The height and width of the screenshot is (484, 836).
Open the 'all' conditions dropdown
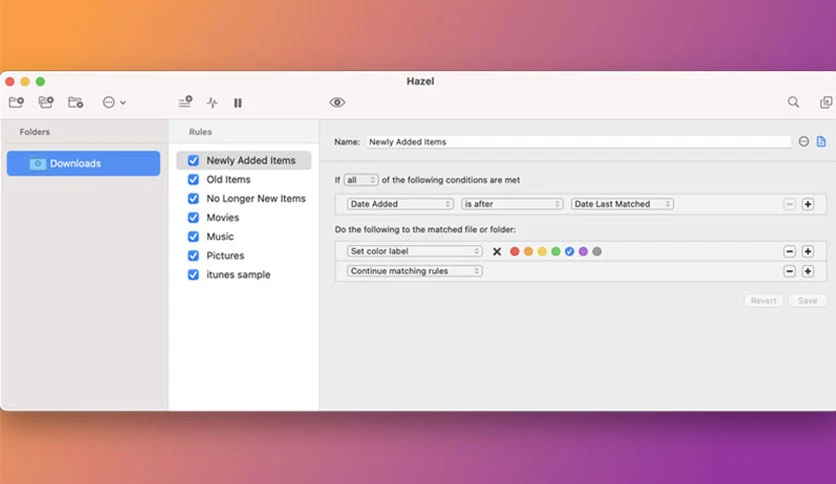point(361,180)
